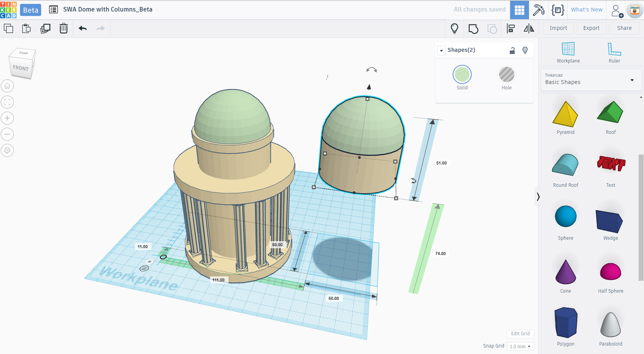Invite collaborator with add-user icon

coord(617,11)
